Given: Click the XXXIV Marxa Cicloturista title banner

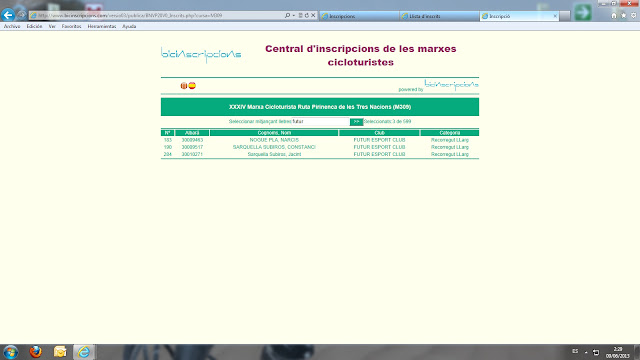Looking at the screenshot, I should pos(320,107).
